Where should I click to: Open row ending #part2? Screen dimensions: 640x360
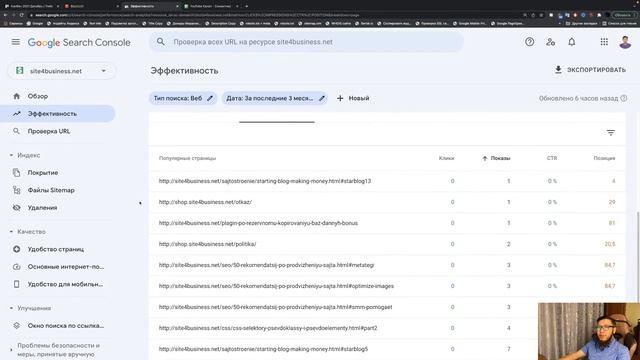pos(343,328)
